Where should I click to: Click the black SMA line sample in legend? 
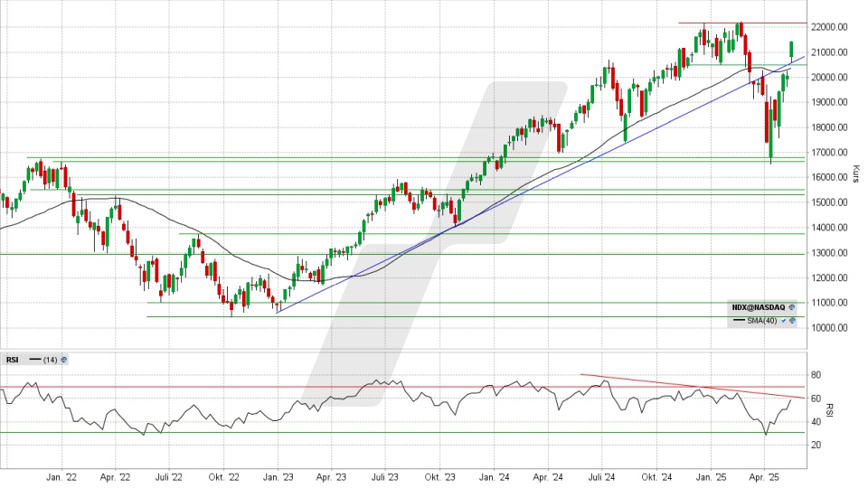point(739,321)
